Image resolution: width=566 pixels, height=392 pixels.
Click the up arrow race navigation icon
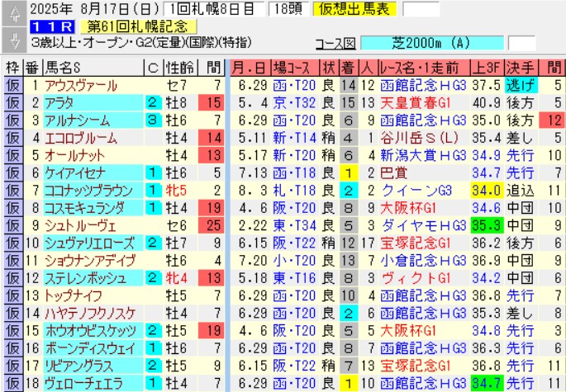pos(12,12)
